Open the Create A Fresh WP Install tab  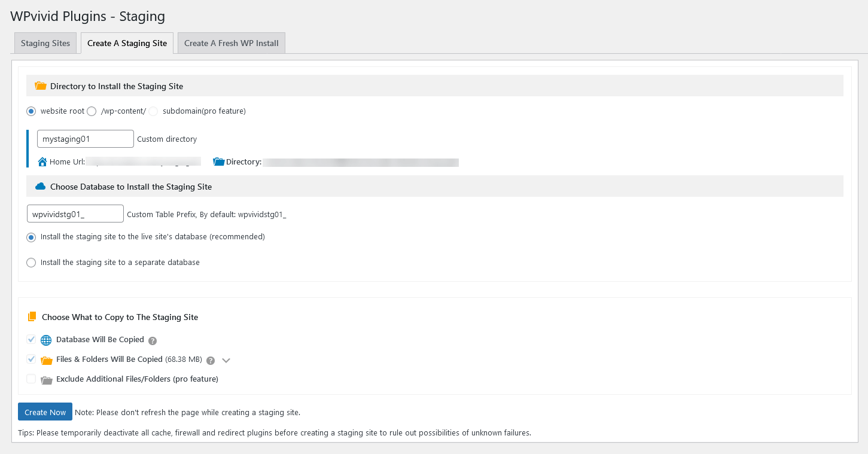click(232, 43)
